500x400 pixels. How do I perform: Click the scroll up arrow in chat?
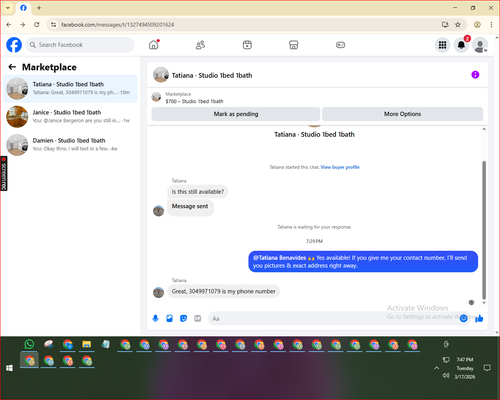tap(484, 129)
